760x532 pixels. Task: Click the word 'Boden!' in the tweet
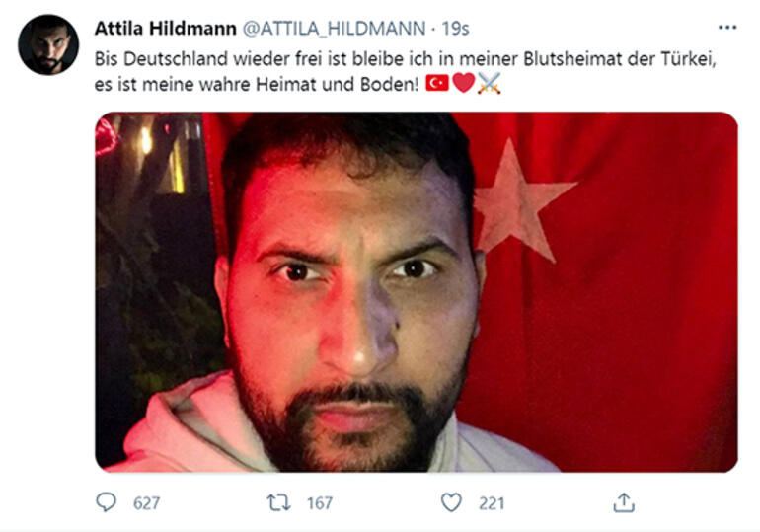click(389, 84)
